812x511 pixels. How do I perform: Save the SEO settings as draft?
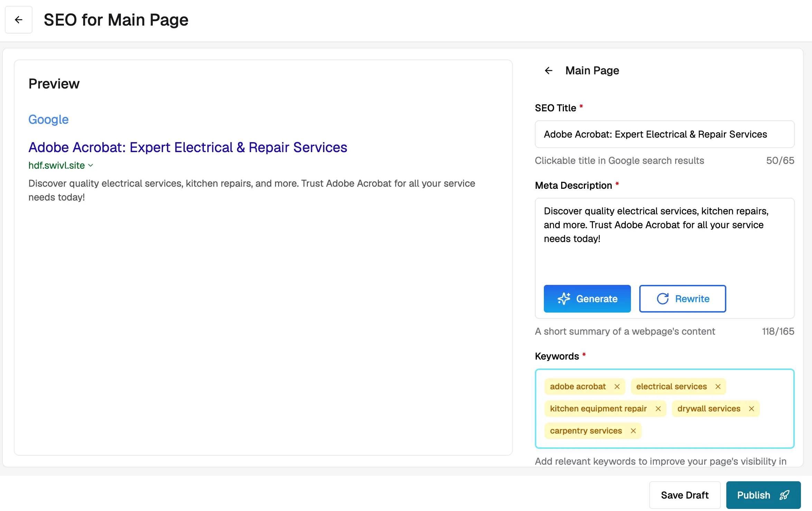tap(685, 495)
